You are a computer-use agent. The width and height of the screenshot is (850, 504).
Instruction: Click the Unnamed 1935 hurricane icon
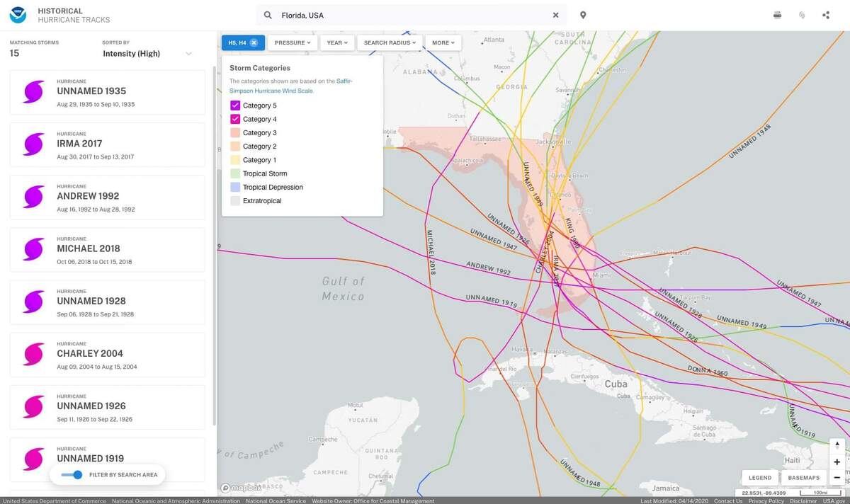tap(33, 92)
